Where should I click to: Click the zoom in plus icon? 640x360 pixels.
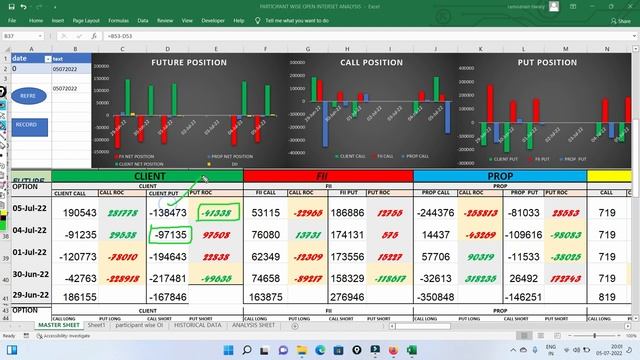(619, 336)
